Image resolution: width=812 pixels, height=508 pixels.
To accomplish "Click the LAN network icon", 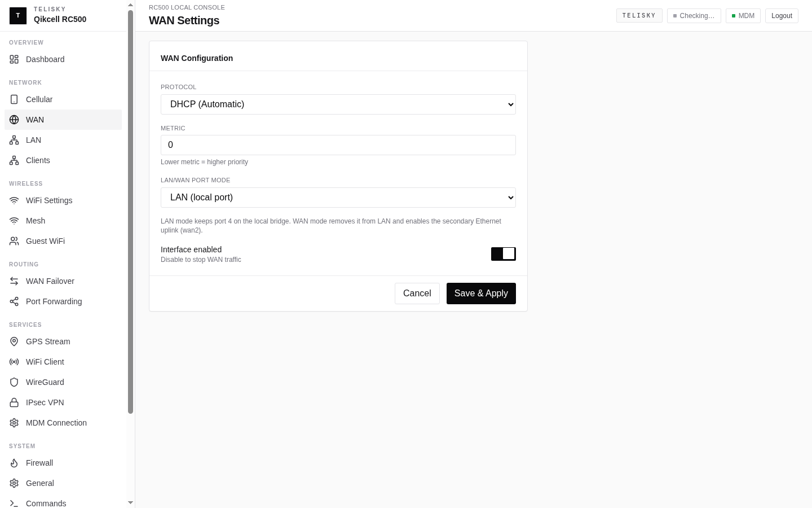I will 14,140.
